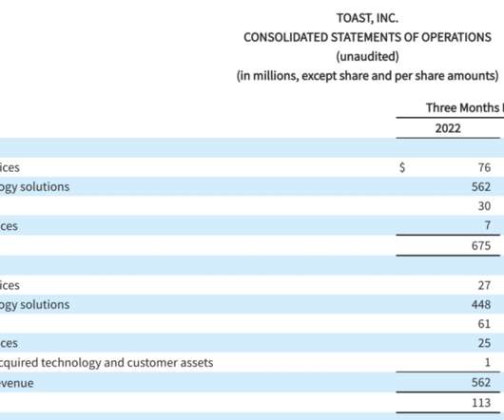504x420 pixels.
Task: Select the total value 675
Action: [481, 246]
